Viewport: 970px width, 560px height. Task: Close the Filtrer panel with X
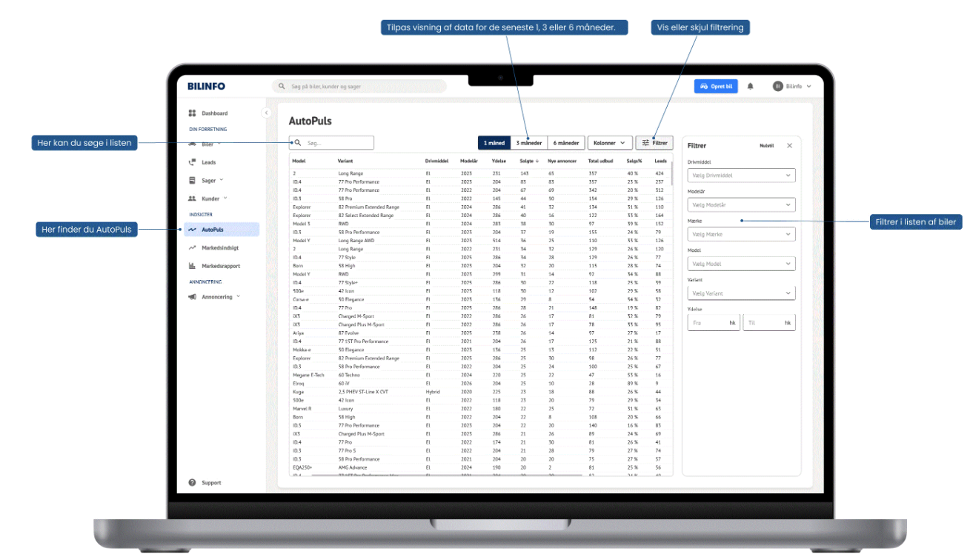tap(789, 146)
